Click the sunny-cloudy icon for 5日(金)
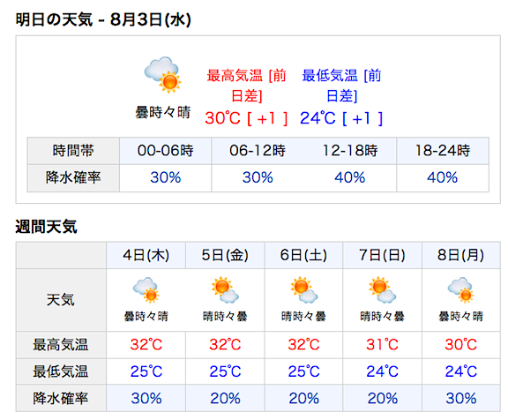The width and height of the screenshot is (508, 420). (x=225, y=290)
